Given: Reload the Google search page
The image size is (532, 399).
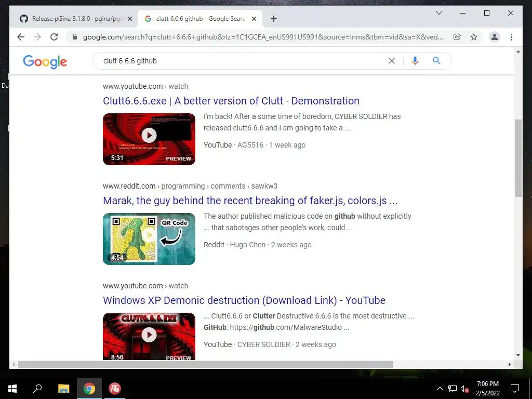Looking at the screenshot, I should pos(54,37).
